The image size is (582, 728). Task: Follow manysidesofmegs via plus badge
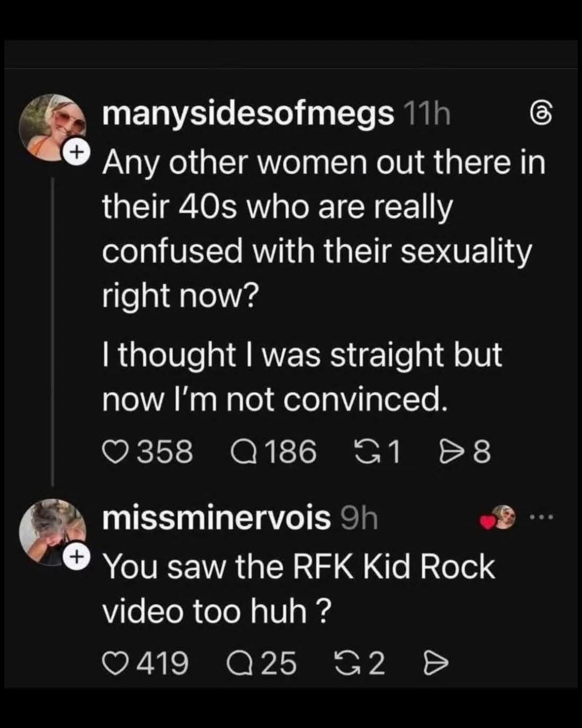(x=77, y=152)
